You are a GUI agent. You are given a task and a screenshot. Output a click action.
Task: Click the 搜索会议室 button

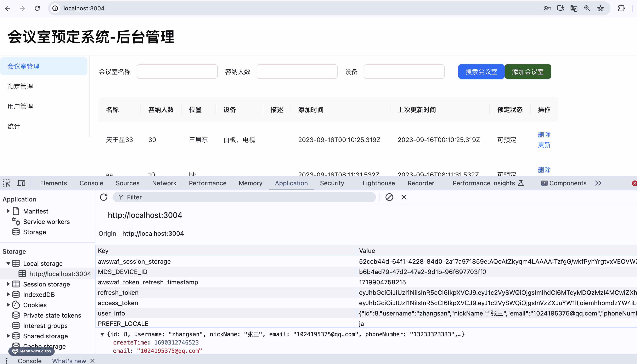(x=481, y=72)
